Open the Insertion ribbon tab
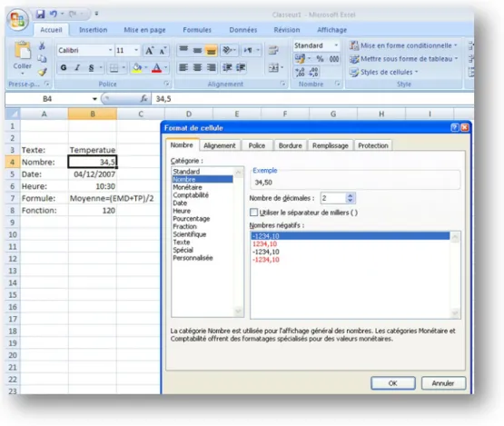 point(94,30)
